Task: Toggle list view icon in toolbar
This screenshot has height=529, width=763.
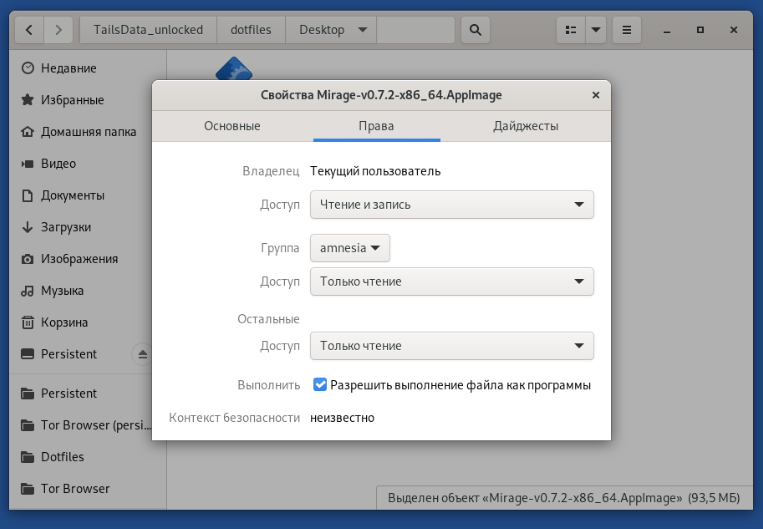Action: pos(570,30)
